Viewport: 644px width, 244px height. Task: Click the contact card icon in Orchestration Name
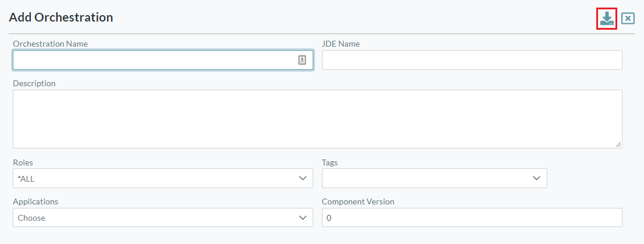click(x=302, y=60)
